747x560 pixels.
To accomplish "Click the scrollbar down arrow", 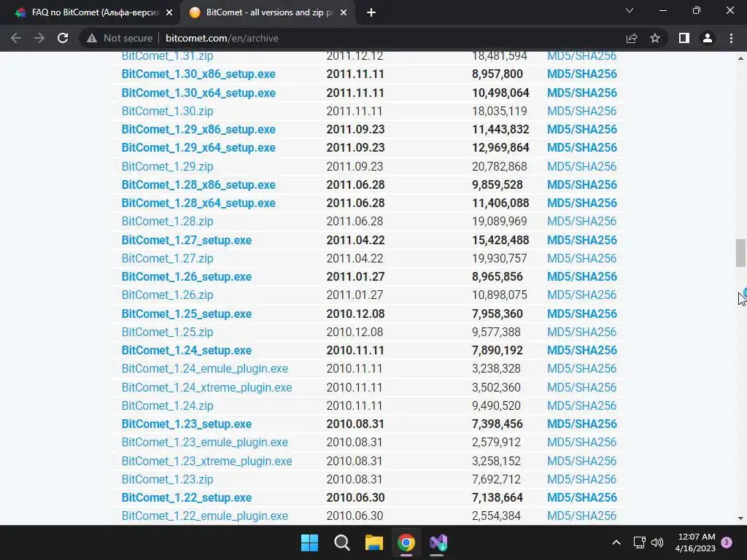I will pyautogui.click(x=740, y=518).
